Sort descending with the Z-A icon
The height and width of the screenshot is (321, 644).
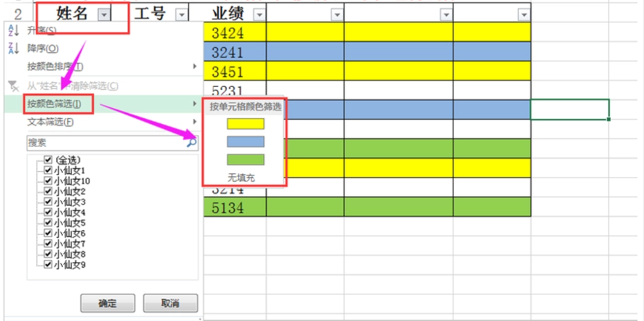point(14,48)
